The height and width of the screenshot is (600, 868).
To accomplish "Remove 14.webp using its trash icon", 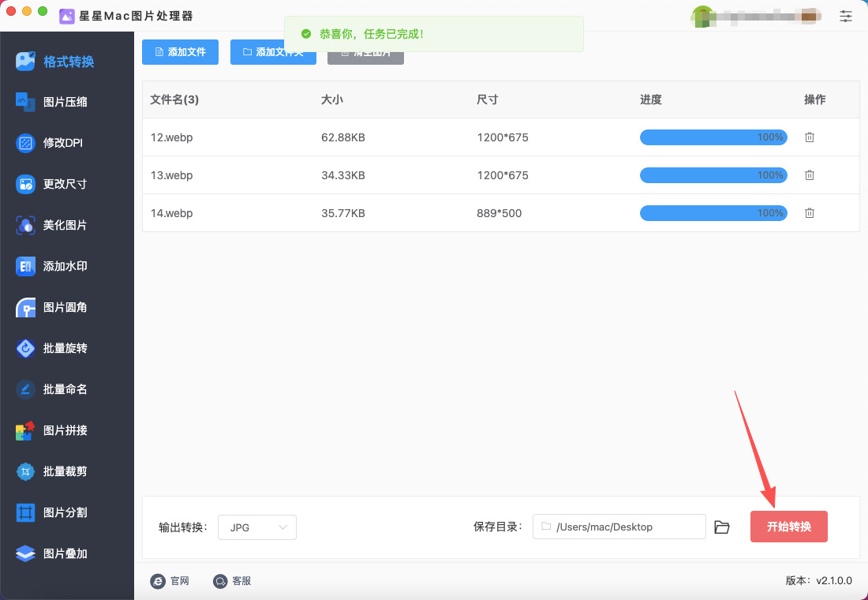I will [x=809, y=213].
